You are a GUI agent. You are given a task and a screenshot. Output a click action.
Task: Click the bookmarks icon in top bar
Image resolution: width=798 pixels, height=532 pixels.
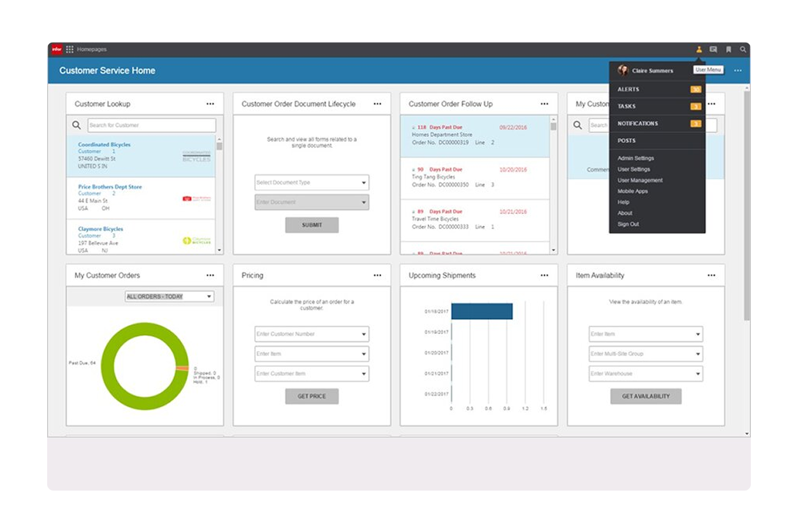pyautogui.click(x=729, y=49)
